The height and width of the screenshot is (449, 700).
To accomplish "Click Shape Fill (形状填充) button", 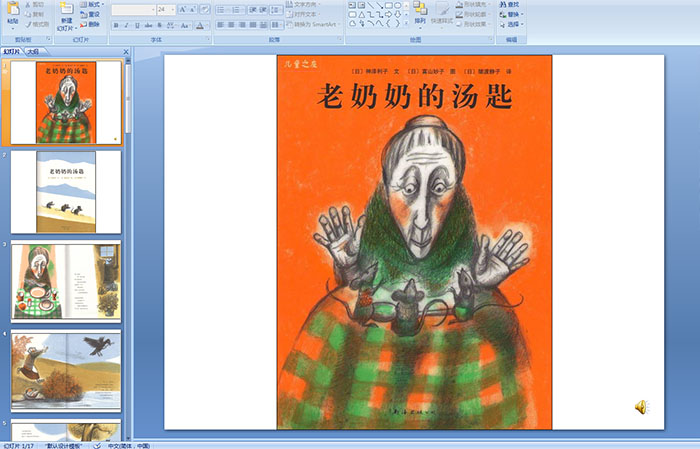I will 473,4.
